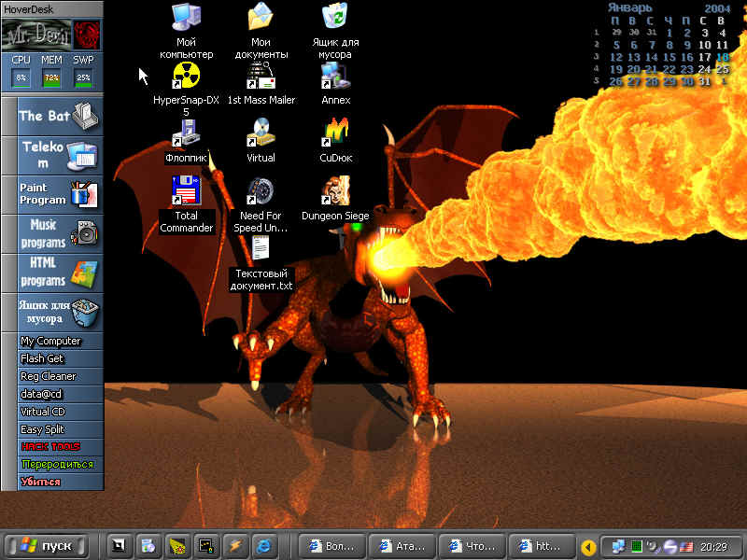Click the fourth quick launch icon
Image resolution: width=747 pixels, height=560 pixels.
click(x=206, y=546)
